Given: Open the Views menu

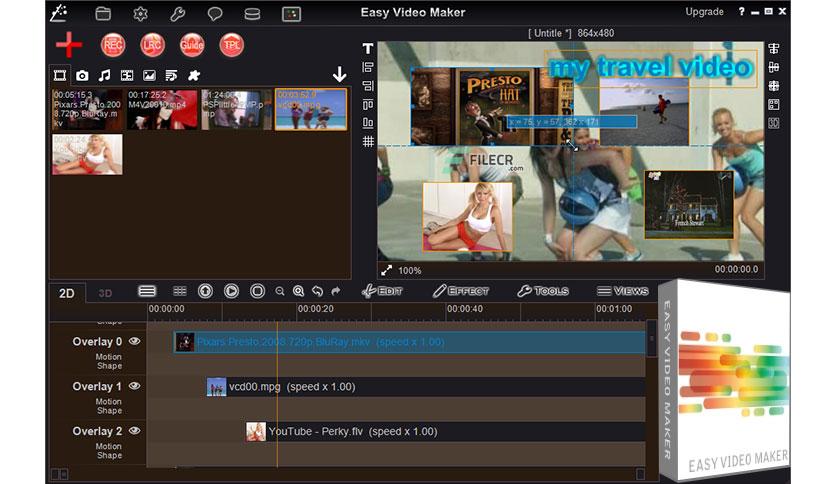Looking at the screenshot, I should point(622,291).
